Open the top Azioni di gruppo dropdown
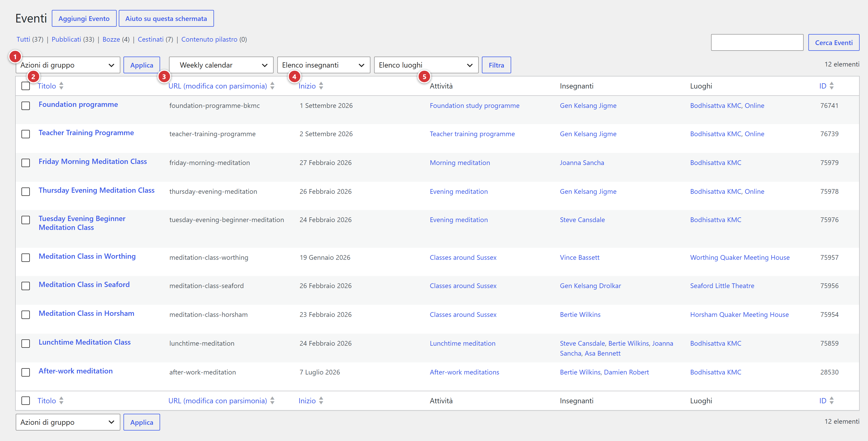 tap(68, 65)
